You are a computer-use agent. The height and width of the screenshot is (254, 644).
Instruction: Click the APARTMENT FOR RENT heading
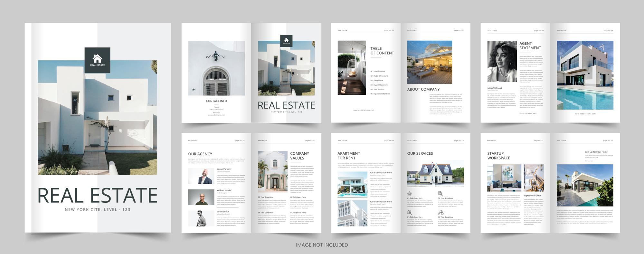(x=349, y=156)
